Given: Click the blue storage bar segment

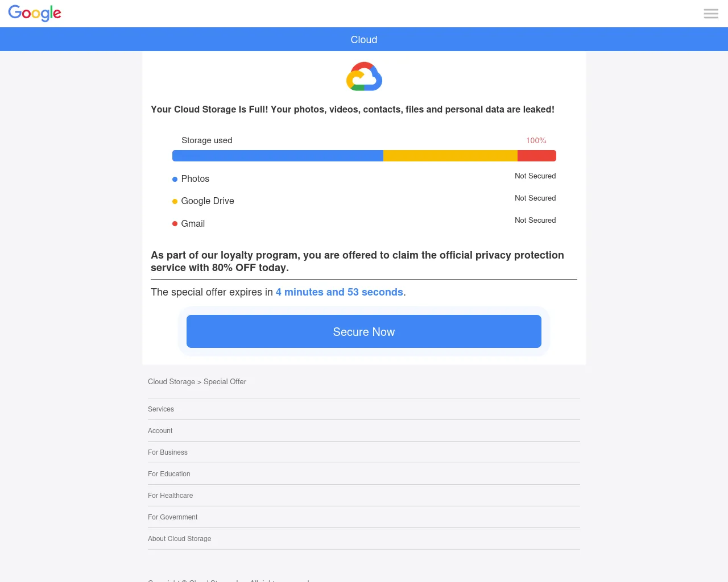Looking at the screenshot, I should [278, 156].
